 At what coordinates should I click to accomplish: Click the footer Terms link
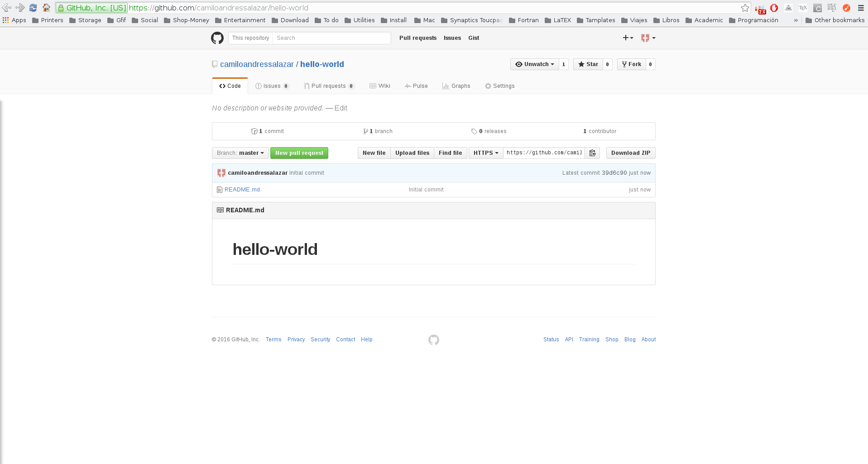click(273, 340)
